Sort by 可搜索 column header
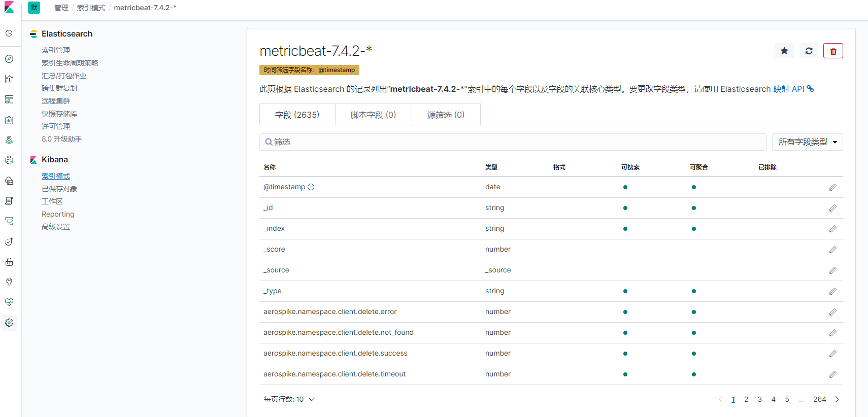 coord(630,167)
